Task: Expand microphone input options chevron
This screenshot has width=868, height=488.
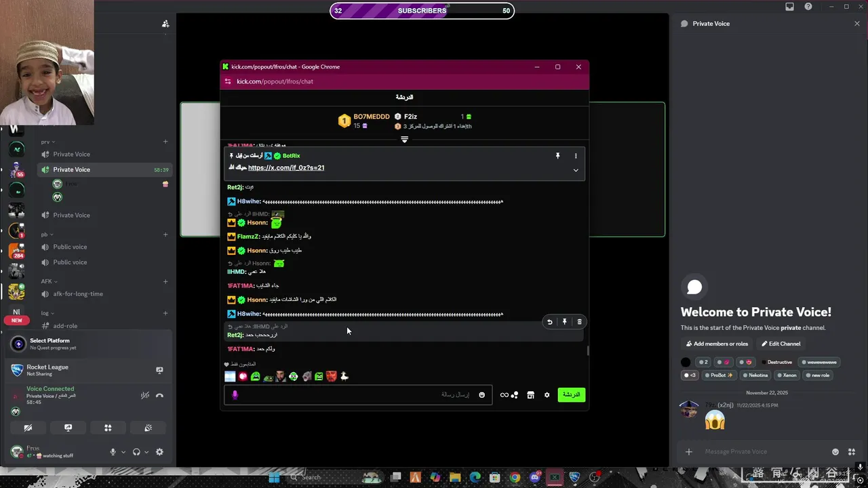Action: (123, 452)
